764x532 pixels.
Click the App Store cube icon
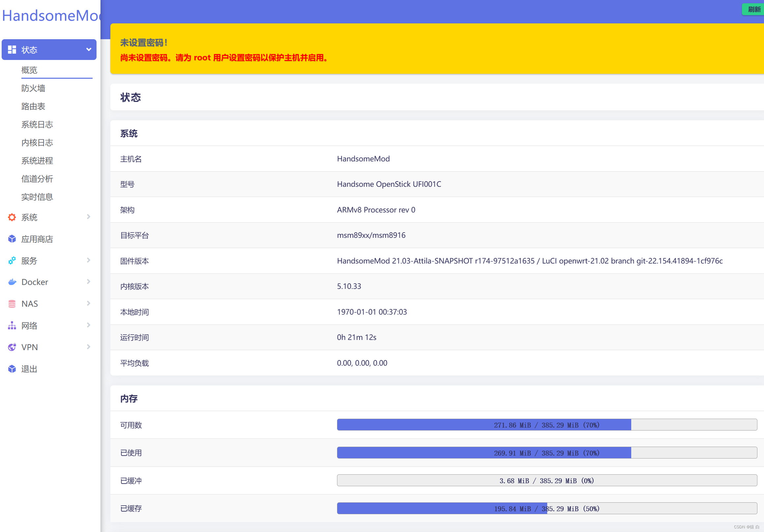point(12,239)
